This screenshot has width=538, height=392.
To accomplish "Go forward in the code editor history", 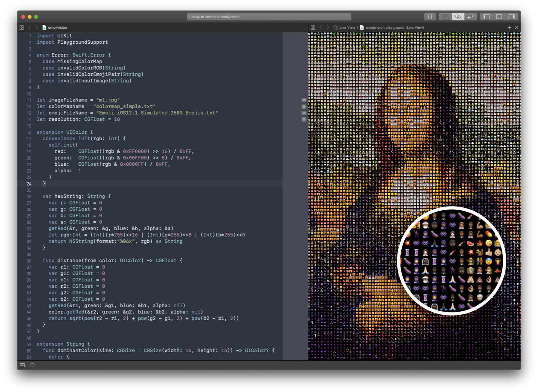I will point(37,27).
